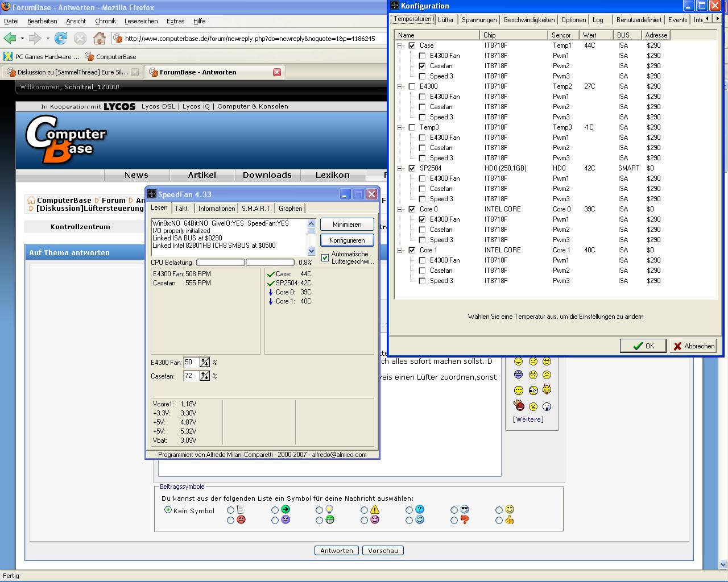Check the E4300 temperature checkbox
The image size is (728, 582).
(412, 86)
